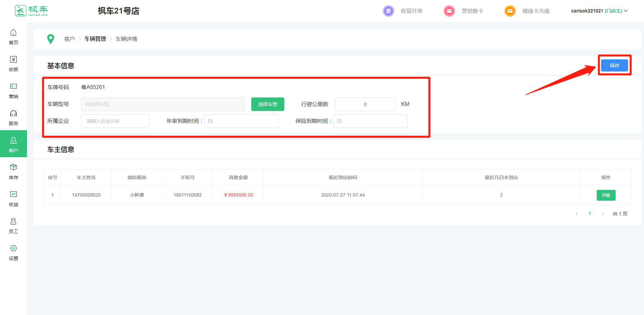The width and height of the screenshot is (644, 315).
Task: Click the 共 1 页 page count text
Action: tap(620, 214)
